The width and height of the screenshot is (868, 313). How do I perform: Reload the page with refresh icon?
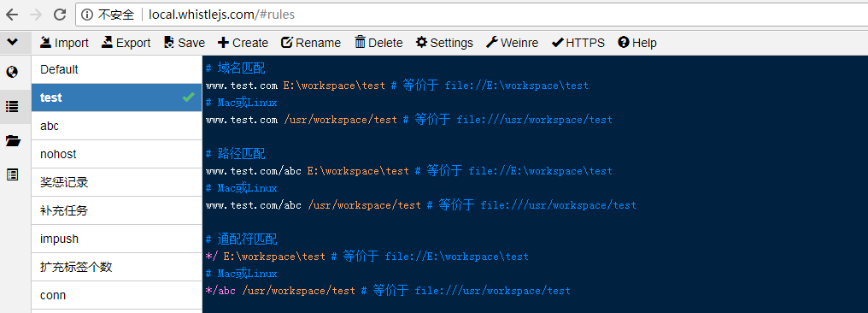(60, 15)
